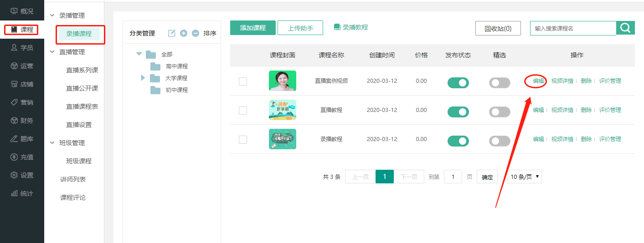This screenshot has width=644, height=243.
Task: Expand the 大学课程 category node
Action: pos(143,78)
